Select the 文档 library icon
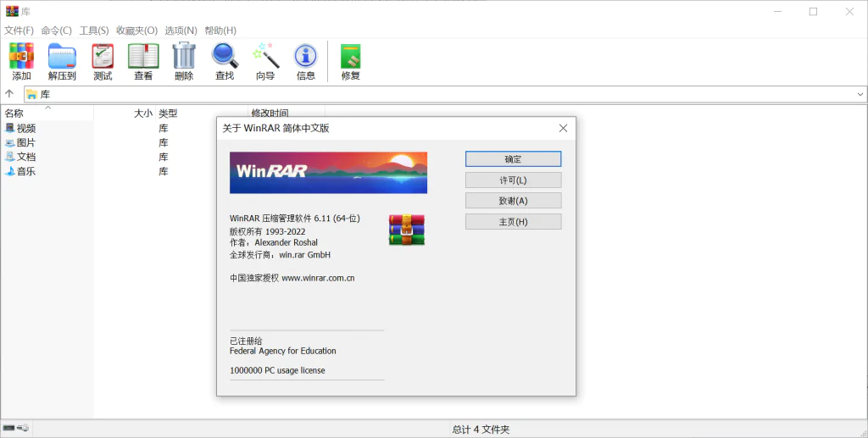The width and height of the screenshot is (868, 438). (x=10, y=157)
